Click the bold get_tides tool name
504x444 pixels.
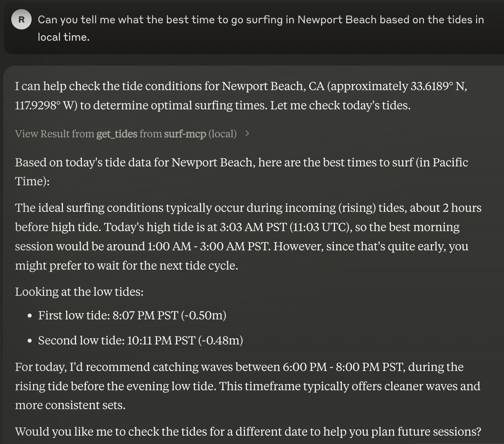(x=117, y=134)
